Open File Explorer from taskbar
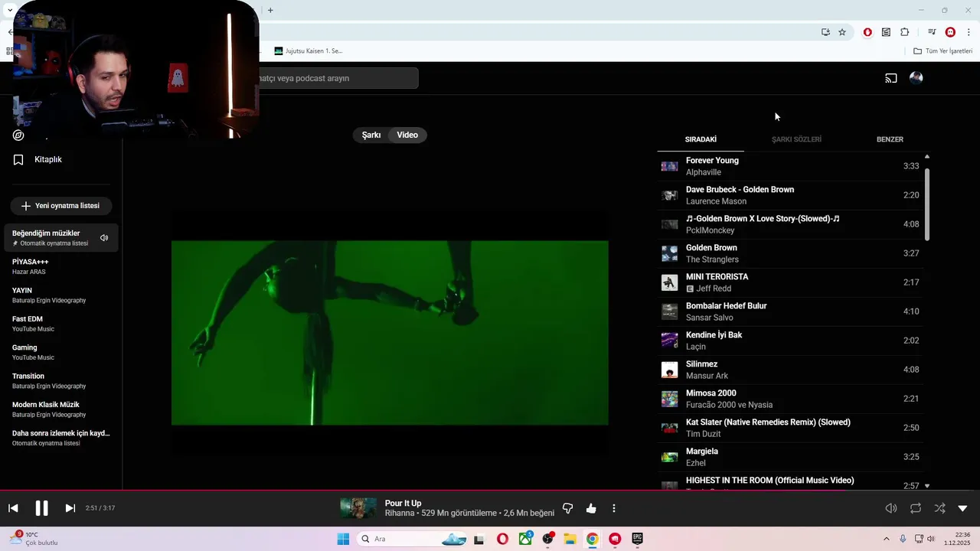The height and width of the screenshot is (551, 980). pos(570,539)
